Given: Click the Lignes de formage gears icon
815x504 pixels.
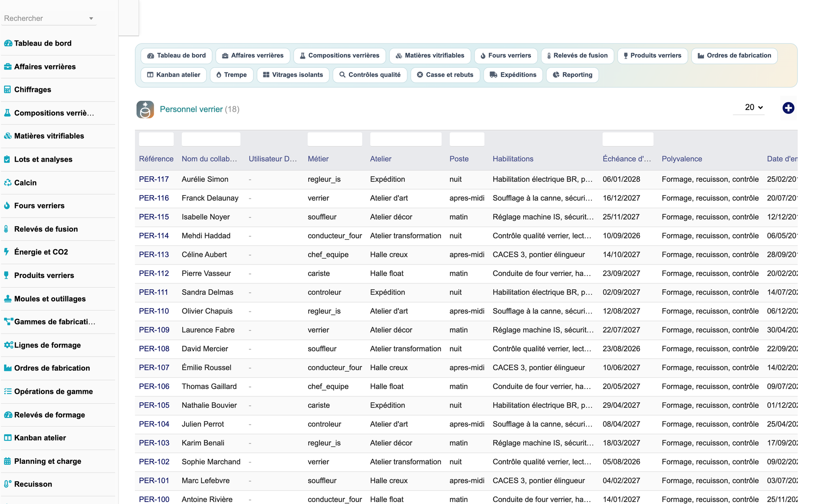Looking at the screenshot, I should coord(8,345).
